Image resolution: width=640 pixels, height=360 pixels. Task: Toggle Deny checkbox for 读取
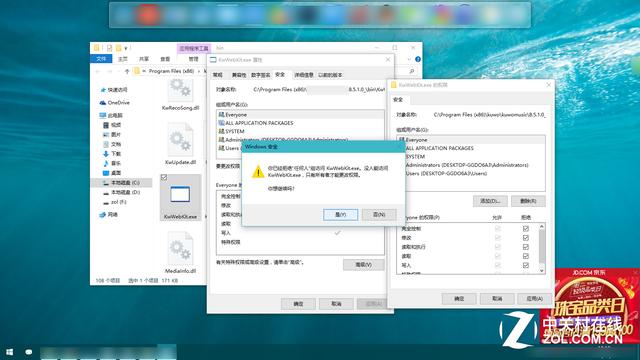click(526, 256)
